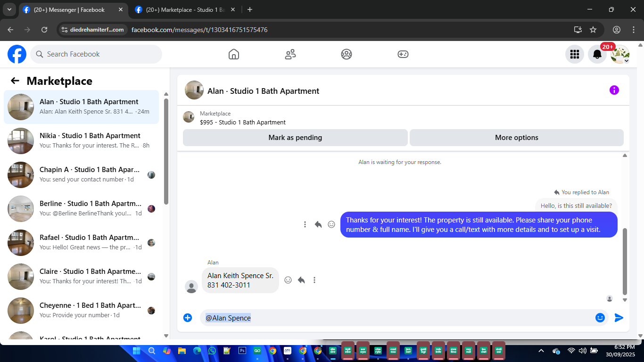The image size is (644, 362).
Task: Go to the Facebook Home icon
Action: tap(234, 54)
